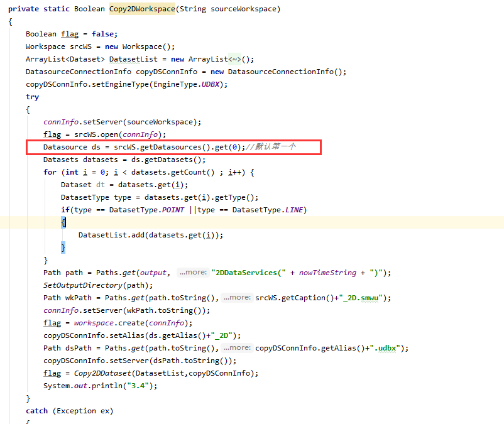Screen dimensions: 504x424
Task: Expand the '...more:' hint before srcWS.getCaption()
Action: click(237, 298)
